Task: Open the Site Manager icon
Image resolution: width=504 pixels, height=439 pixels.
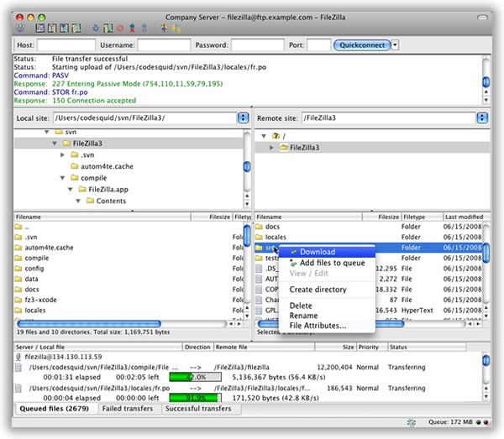Action: 20,29
